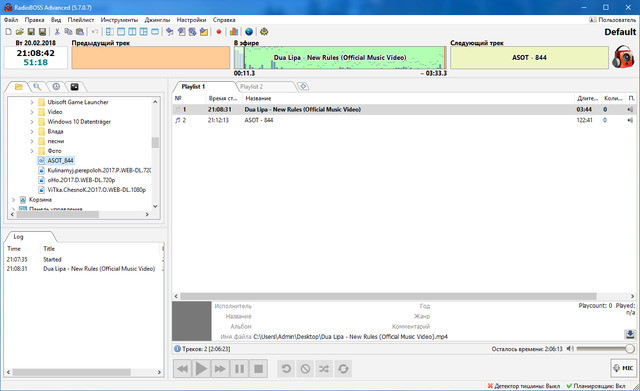The width and height of the screenshot is (640, 391).
Task: Expand the Фото folder node
Action: [x=31, y=151]
